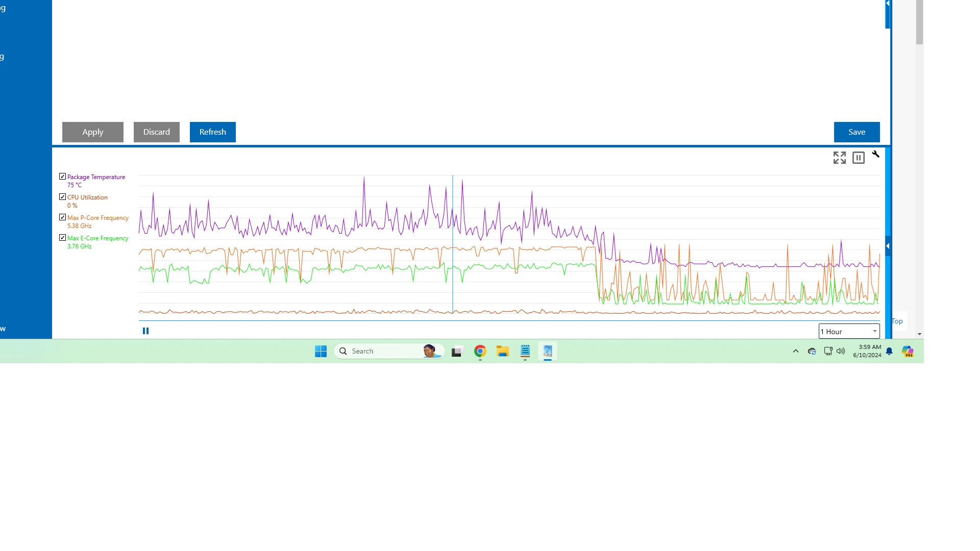This screenshot has height=551, width=980.
Task: Click the Discard button
Action: point(157,132)
